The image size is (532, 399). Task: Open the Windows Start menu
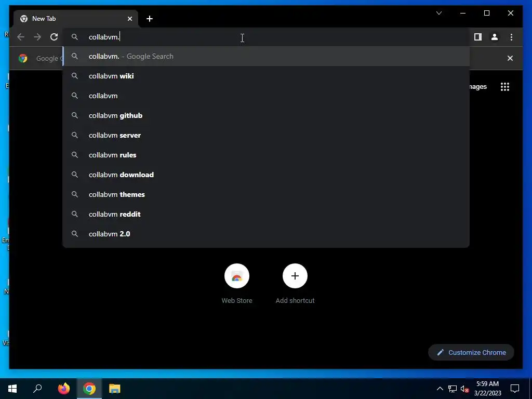[12, 389]
